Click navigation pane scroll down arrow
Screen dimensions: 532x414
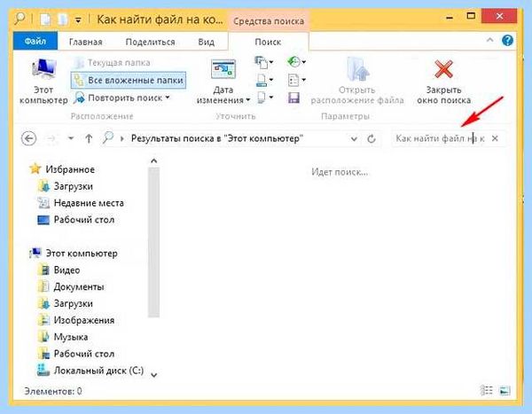point(153,375)
